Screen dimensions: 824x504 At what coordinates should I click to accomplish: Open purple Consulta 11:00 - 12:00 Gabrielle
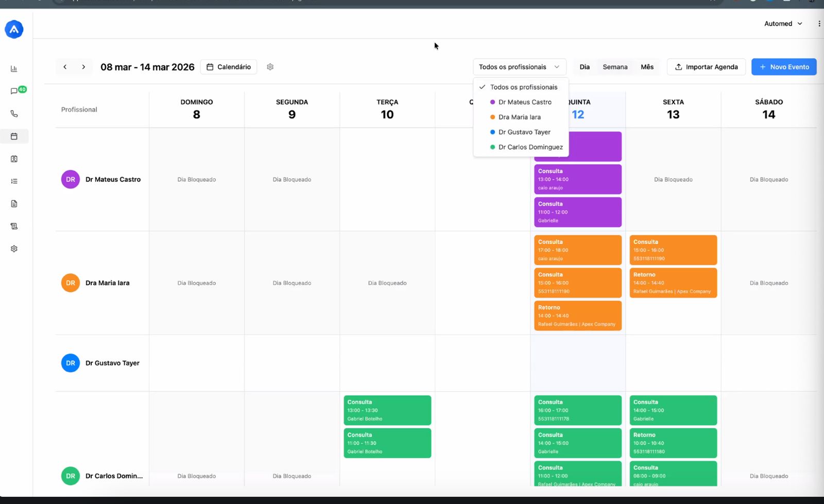click(578, 212)
